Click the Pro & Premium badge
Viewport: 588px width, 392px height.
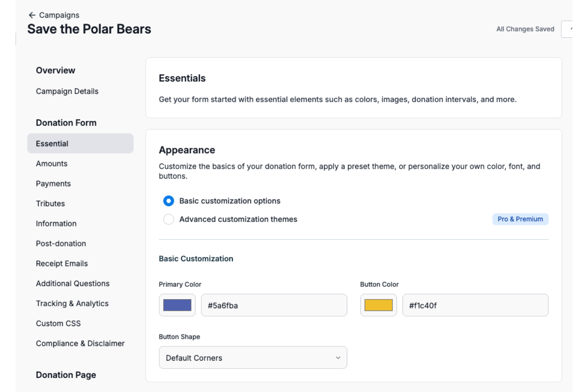pyautogui.click(x=520, y=219)
